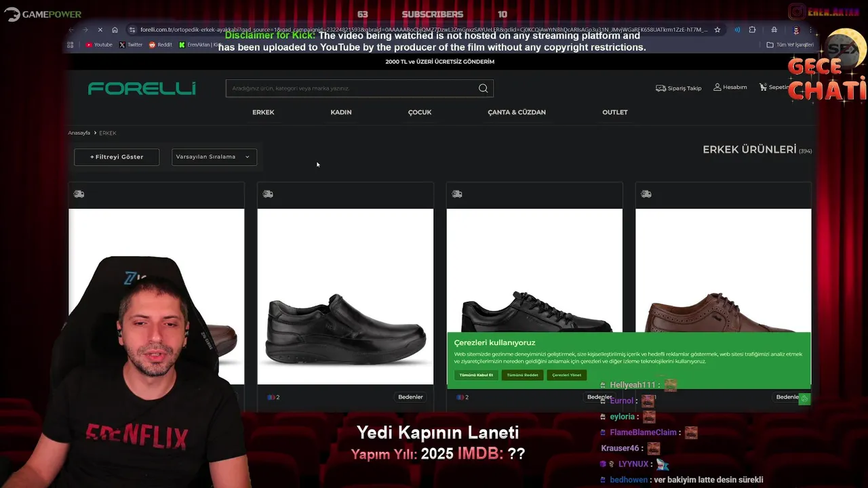This screenshot has width=868, height=488.
Task: Open the Twitter bookmark
Action: (x=131, y=45)
